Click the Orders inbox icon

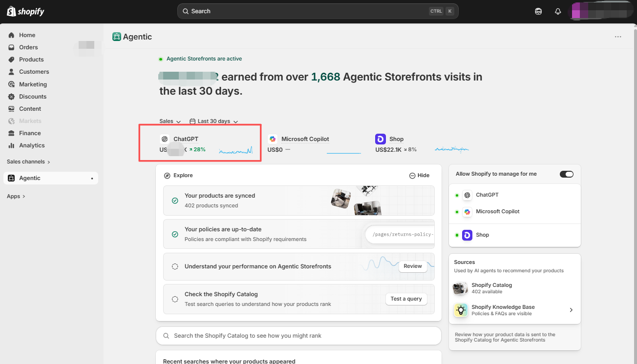[11, 47]
